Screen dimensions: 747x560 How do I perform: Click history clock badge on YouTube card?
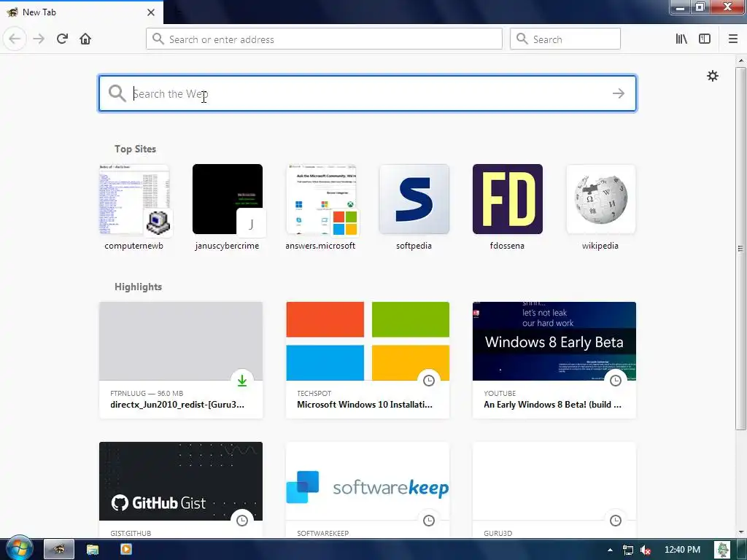click(x=616, y=380)
